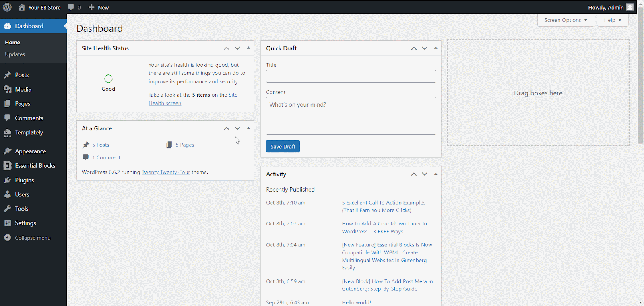Click the Quick Draft Title field
The width and height of the screenshot is (644, 306).
coord(351,76)
